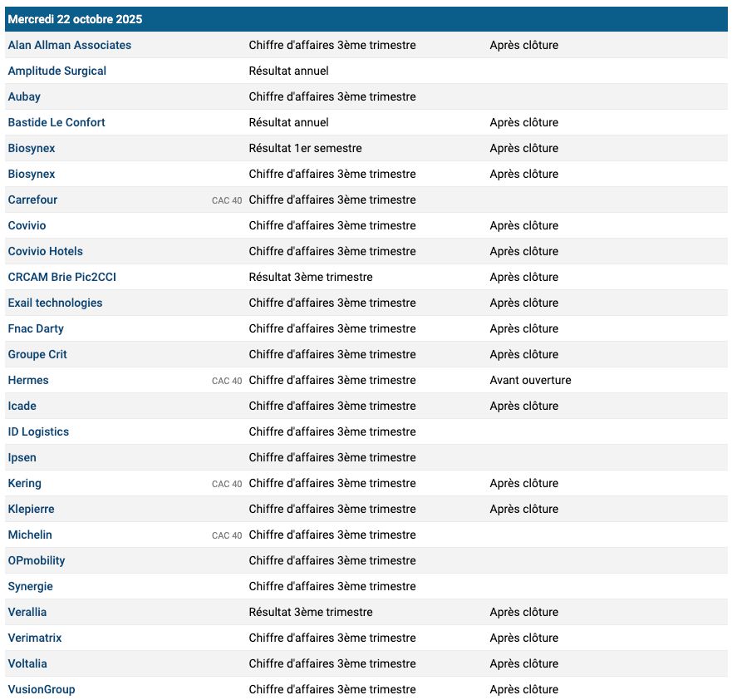Open the Icade link
This screenshot has width=732, height=700.
click(x=22, y=406)
